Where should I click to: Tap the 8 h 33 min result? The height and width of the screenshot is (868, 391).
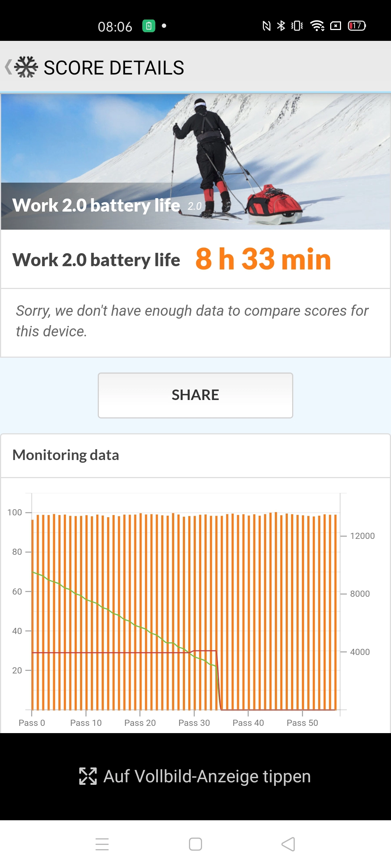263,259
